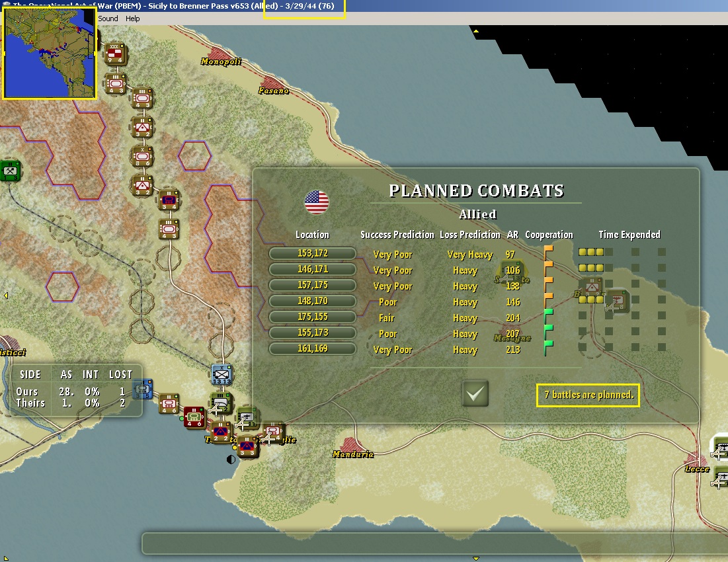Screen dimensions: 728x562
Task: Jump to combat location 148,170
Action: tap(313, 301)
